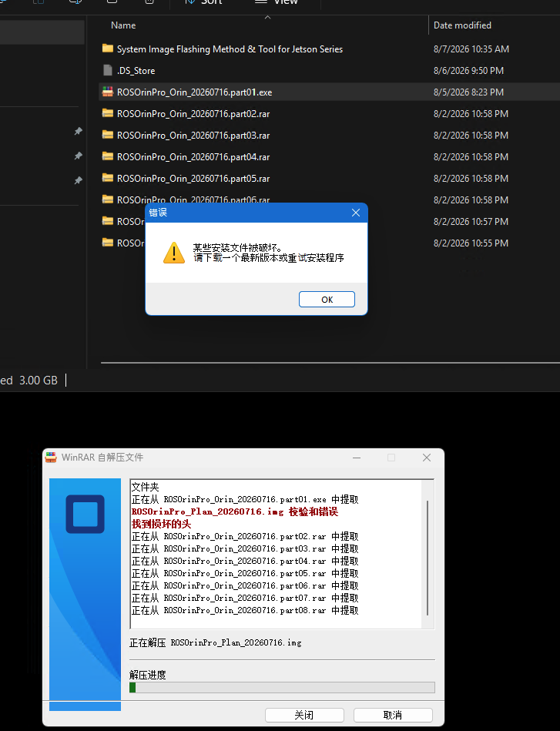
Task: Click the 文件夹 log heading
Action: [x=145, y=487]
